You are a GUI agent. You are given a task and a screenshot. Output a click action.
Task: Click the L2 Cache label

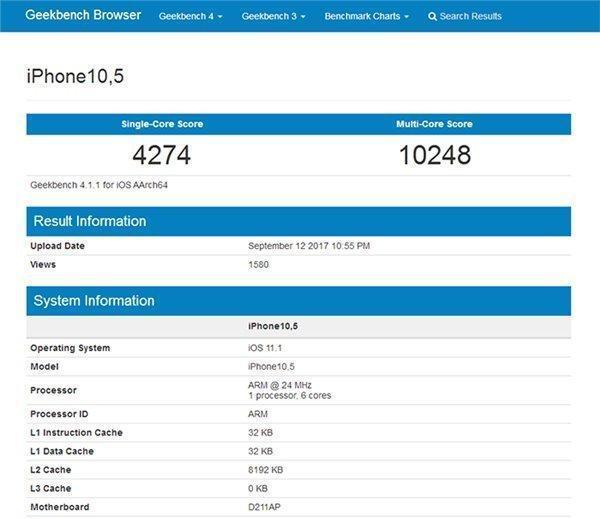pos(51,470)
